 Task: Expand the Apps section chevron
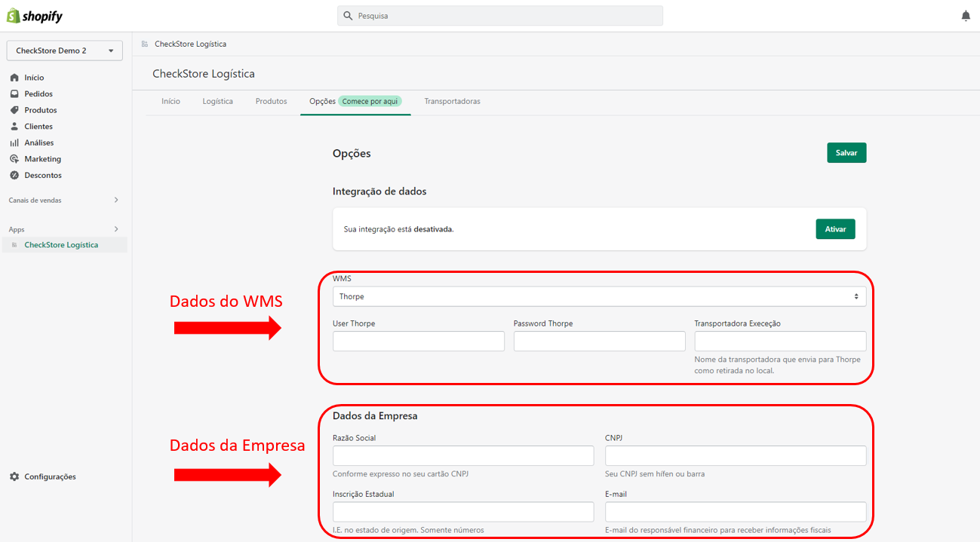[x=115, y=229]
